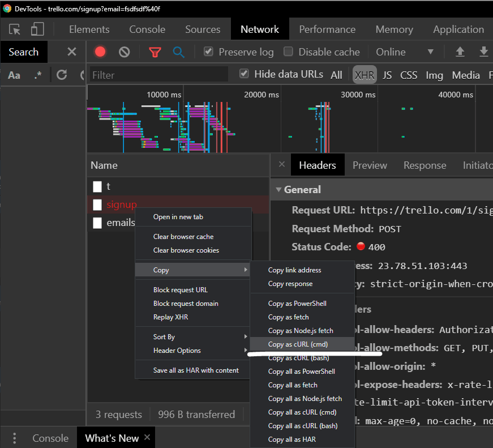Toggle match case Aa in search panel
Image resolution: width=493 pixels, height=448 pixels.
coord(14,75)
